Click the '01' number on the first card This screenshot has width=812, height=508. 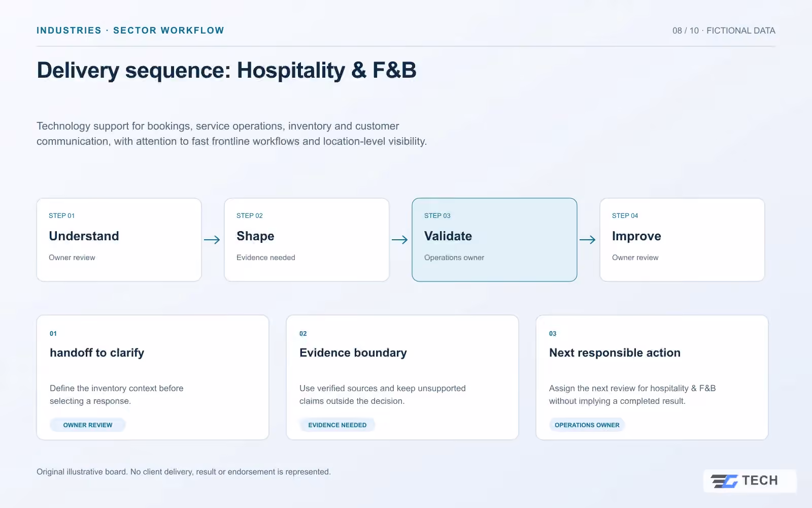pos(53,334)
